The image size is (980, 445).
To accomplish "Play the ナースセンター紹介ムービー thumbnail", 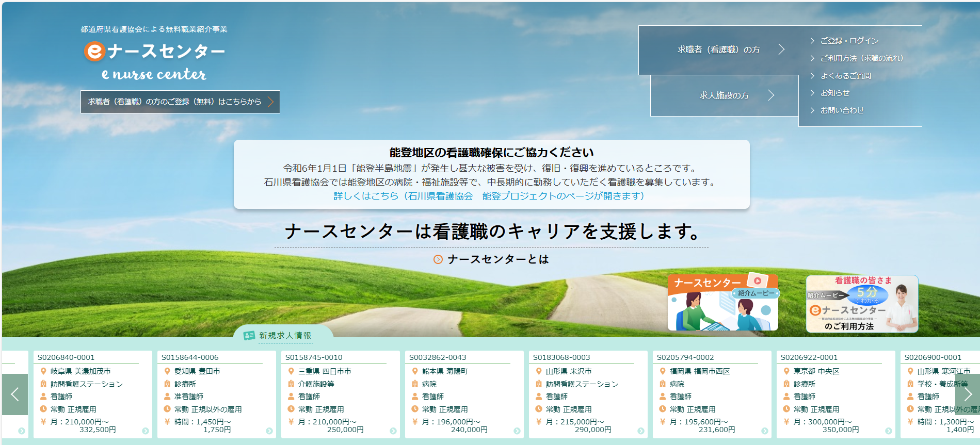I will click(722, 303).
